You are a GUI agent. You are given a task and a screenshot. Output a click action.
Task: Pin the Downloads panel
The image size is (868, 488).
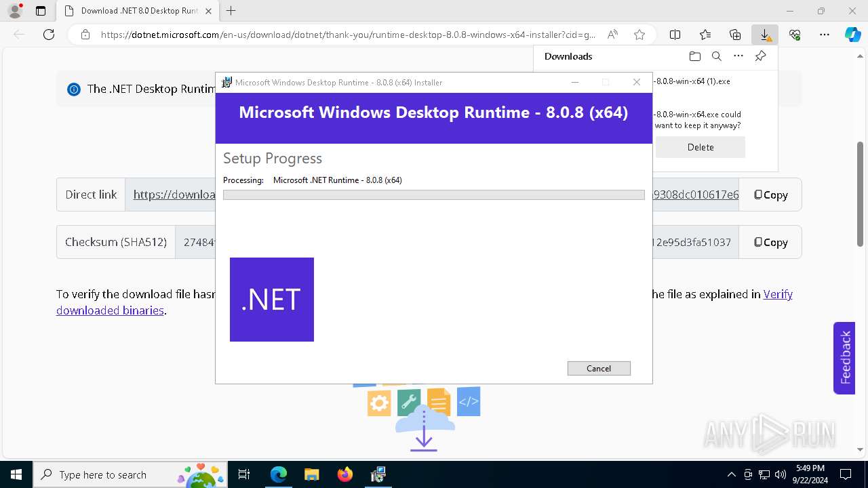[x=760, y=56]
